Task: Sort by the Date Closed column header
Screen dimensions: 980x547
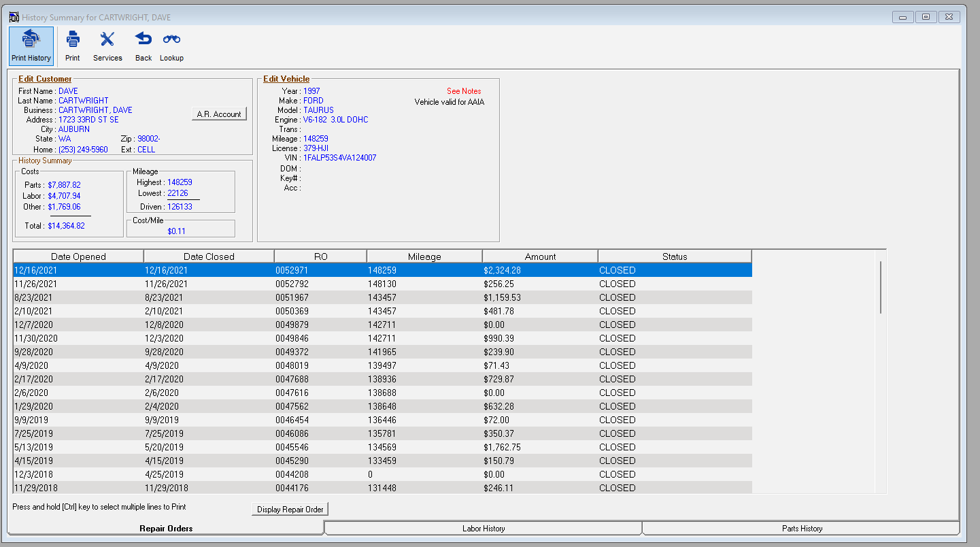Action: pyautogui.click(x=209, y=256)
